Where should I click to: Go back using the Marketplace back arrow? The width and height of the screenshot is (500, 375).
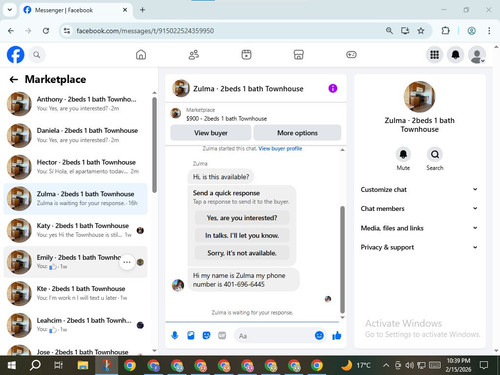14,79
